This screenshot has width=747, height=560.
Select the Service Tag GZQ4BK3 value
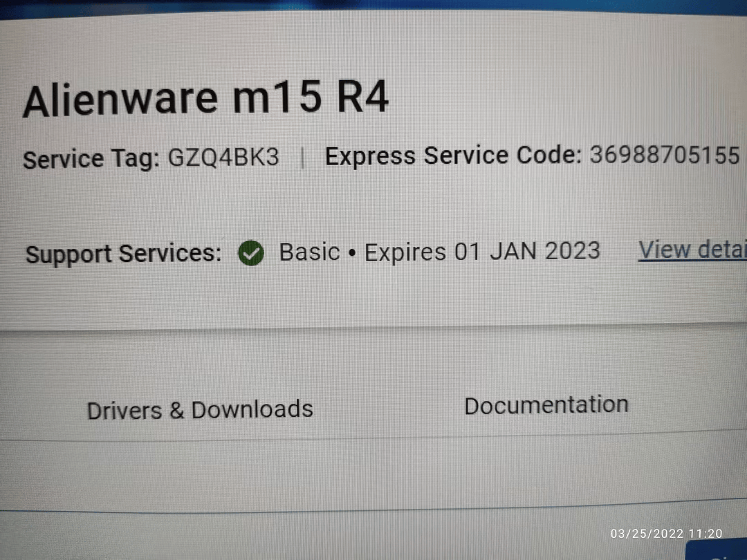pos(224,157)
